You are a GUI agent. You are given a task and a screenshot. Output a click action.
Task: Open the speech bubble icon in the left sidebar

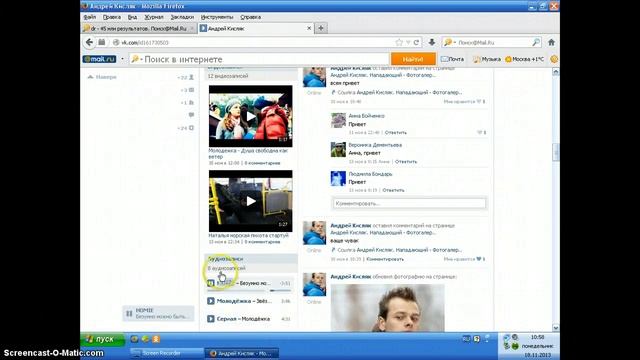tap(191, 115)
